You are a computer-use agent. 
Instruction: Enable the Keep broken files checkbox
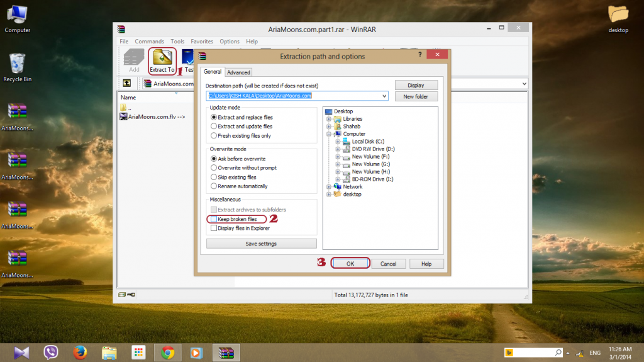pyautogui.click(x=214, y=219)
